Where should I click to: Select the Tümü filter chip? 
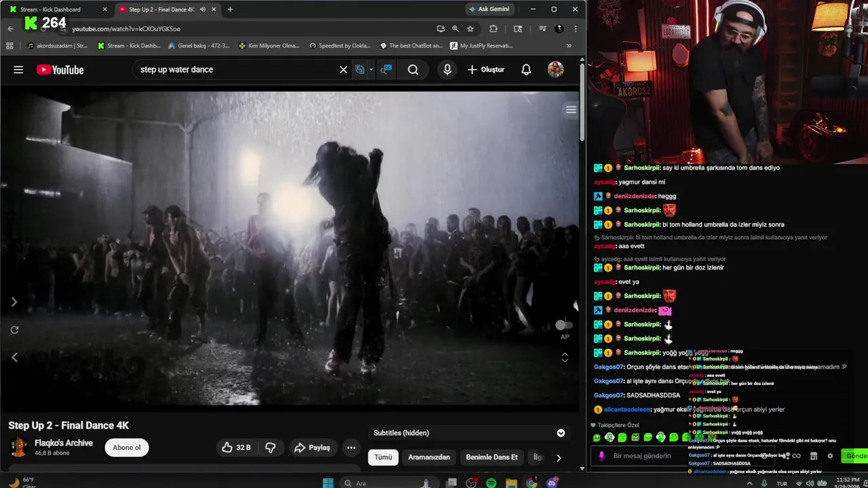coord(383,457)
